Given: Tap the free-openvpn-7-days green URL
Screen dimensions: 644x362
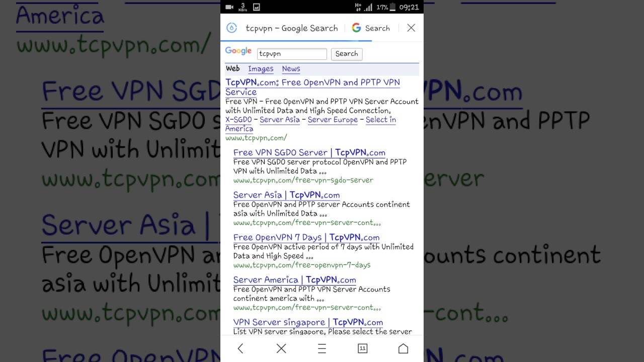Looking at the screenshot, I should point(302,265).
